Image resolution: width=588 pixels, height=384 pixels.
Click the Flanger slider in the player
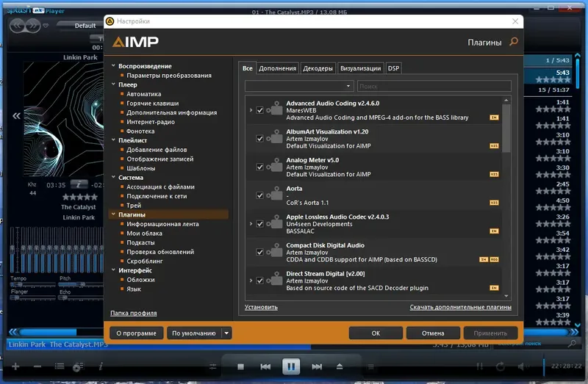(33, 298)
